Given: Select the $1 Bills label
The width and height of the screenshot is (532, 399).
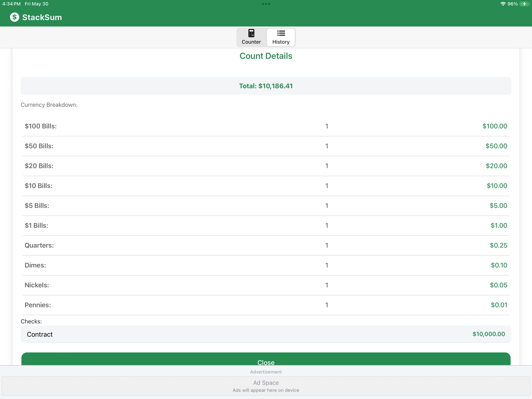Looking at the screenshot, I should (36, 225).
